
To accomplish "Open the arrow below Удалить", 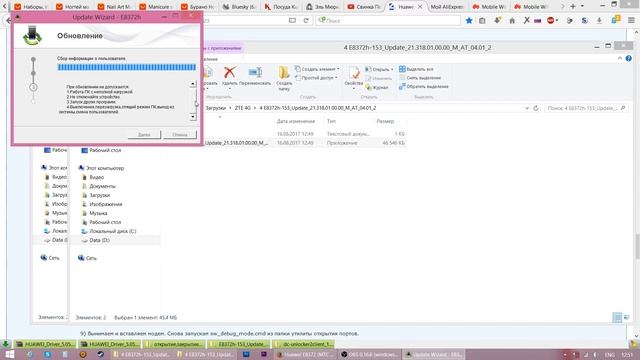I will 230,89.
